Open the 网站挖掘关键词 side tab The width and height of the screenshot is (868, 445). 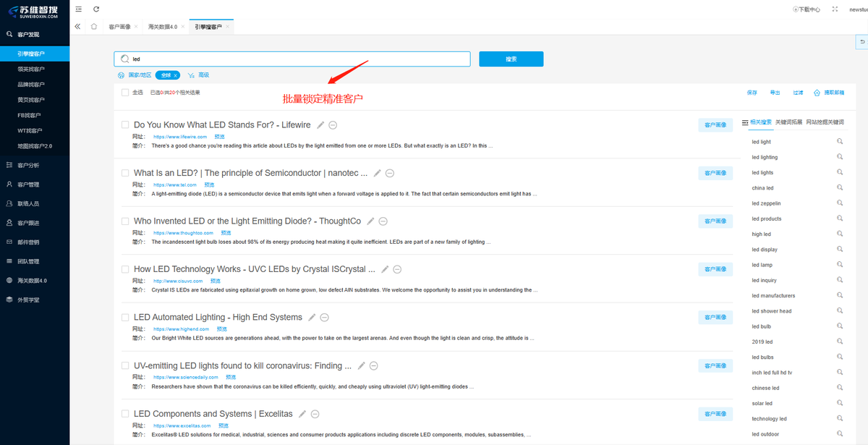pos(825,122)
